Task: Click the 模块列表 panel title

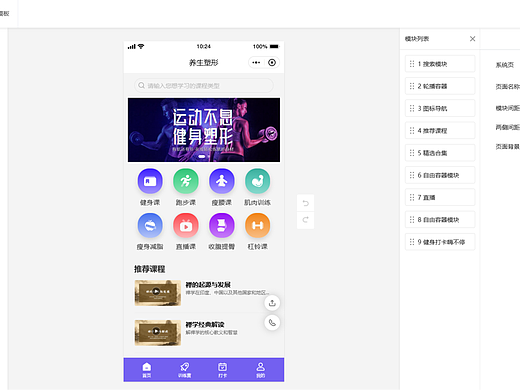Action: click(417, 39)
